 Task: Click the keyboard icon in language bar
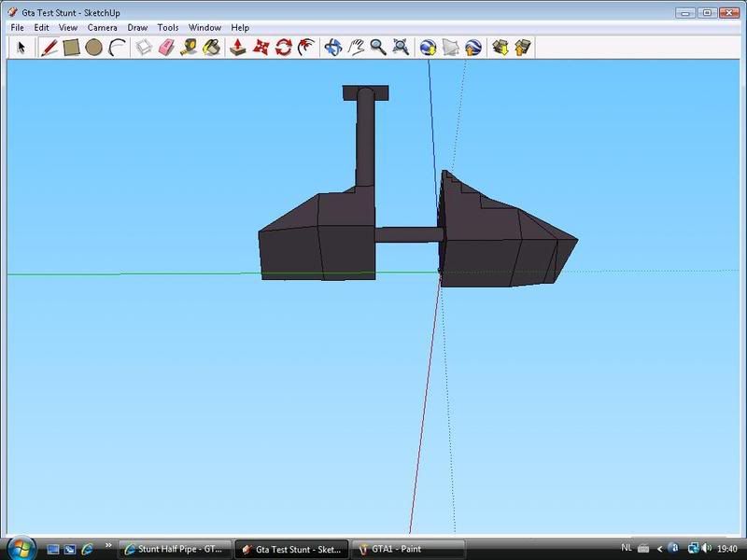[x=643, y=549]
